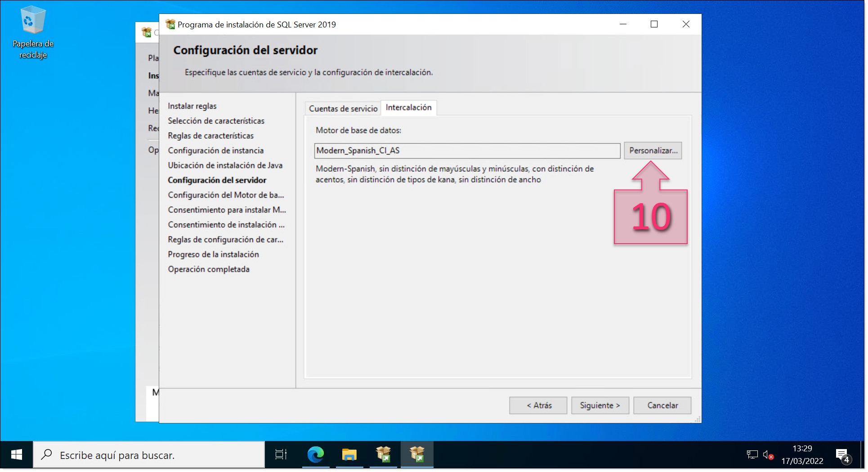The height and width of the screenshot is (472, 868).
Task: Click the resize grip of the setup window
Action: (698, 419)
